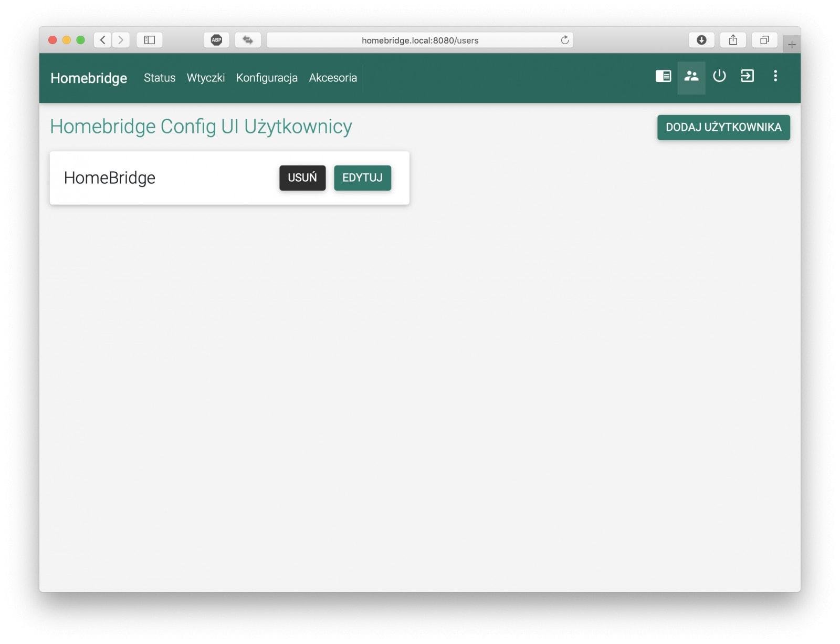
Task: Open the Status page
Action: 160,78
